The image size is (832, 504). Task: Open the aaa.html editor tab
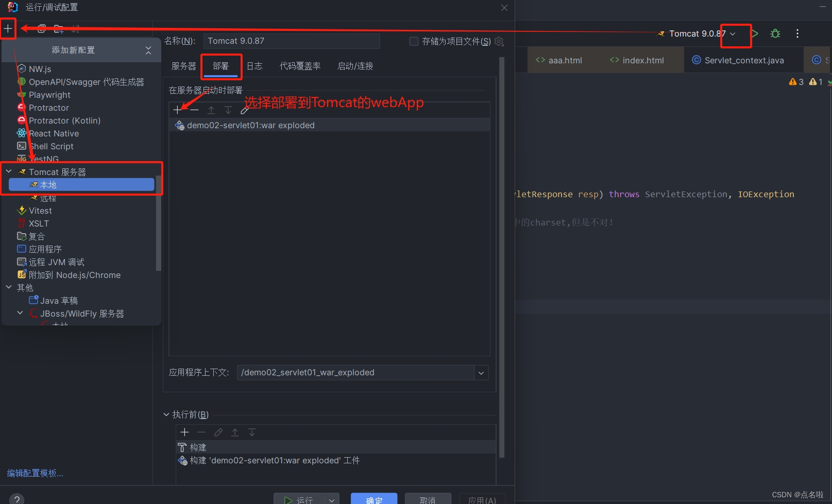[559, 60]
